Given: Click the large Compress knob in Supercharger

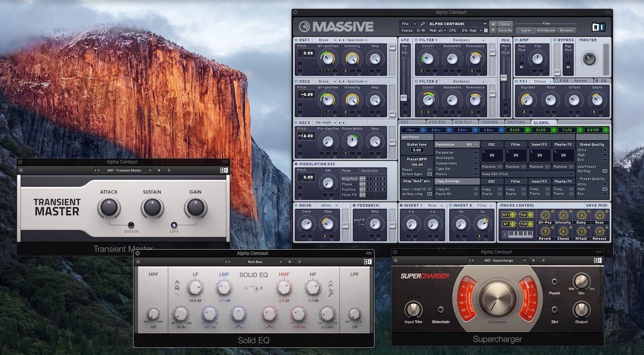Looking at the screenshot, I should (497, 299).
